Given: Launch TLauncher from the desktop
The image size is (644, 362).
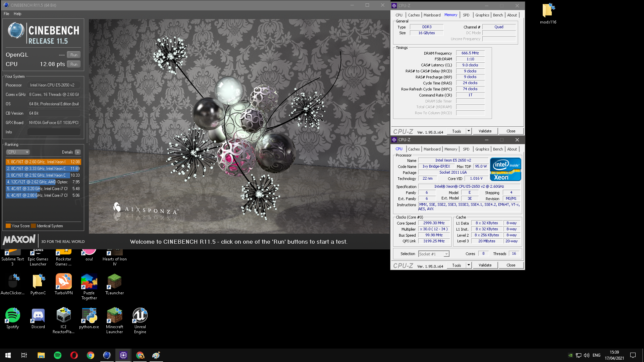Looking at the screenshot, I should tap(114, 284).
